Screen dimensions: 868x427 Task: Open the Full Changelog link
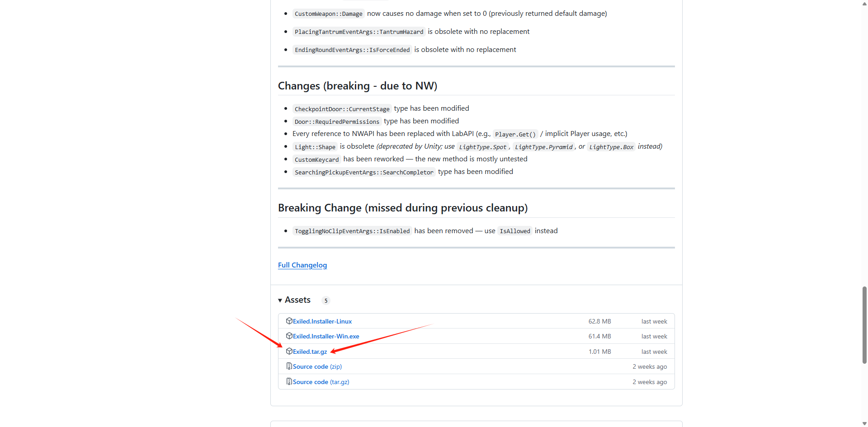tap(302, 265)
